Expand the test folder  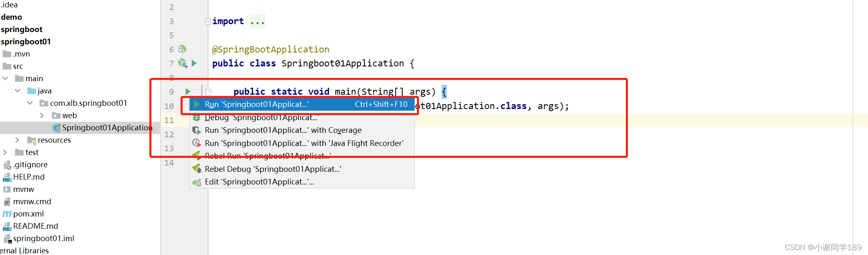(5, 152)
